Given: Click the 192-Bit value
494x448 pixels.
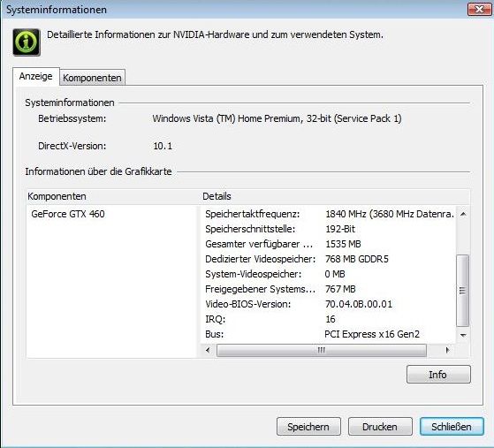Looking at the screenshot, I should coord(340,229).
